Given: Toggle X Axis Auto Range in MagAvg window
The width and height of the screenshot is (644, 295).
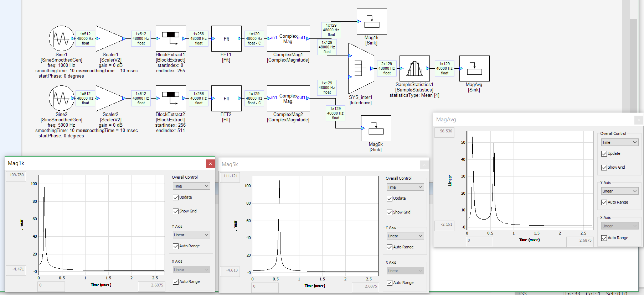Looking at the screenshot, I should click(x=604, y=238).
